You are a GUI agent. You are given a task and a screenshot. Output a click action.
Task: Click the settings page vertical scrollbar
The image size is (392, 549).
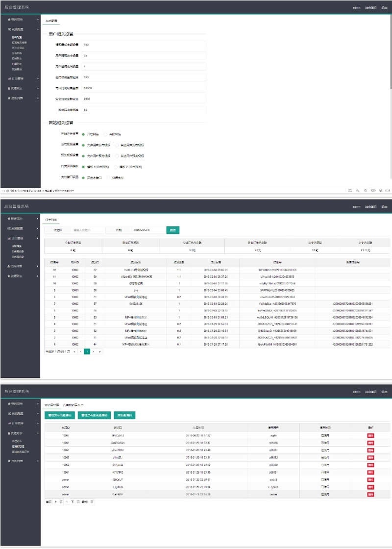point(391,52)
